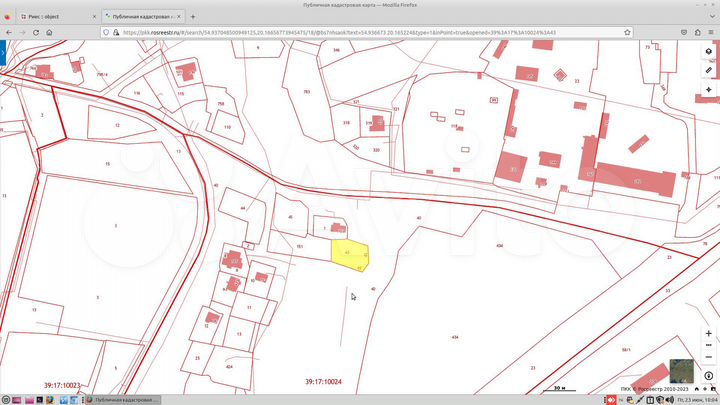Open the Firefox hamburger menu
Image resolution: width=720 pixels, height=405 pixels.
coord(709,32)
